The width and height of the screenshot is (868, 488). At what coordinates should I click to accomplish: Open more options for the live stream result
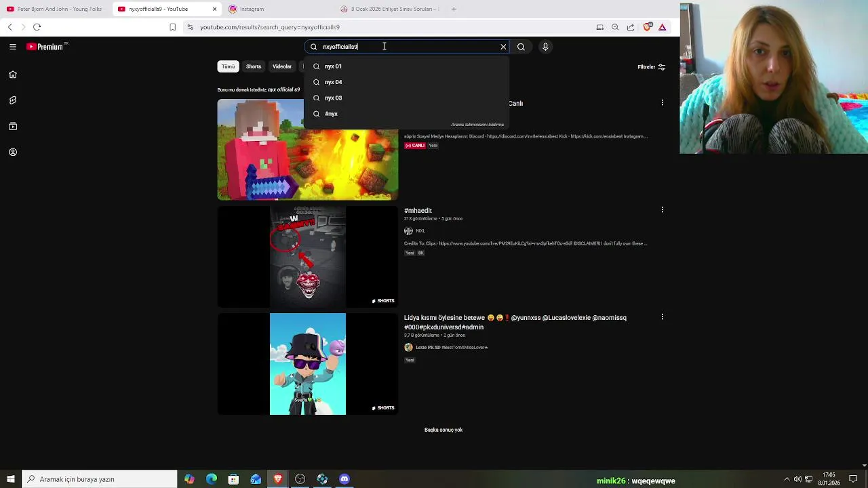point(663,103)
